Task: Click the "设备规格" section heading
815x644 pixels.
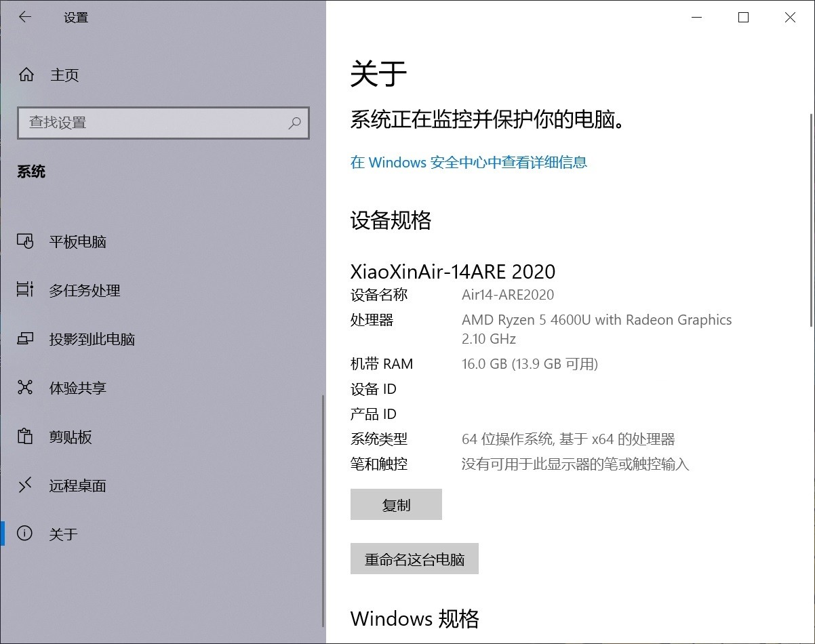Action: (x=391, y=220)
